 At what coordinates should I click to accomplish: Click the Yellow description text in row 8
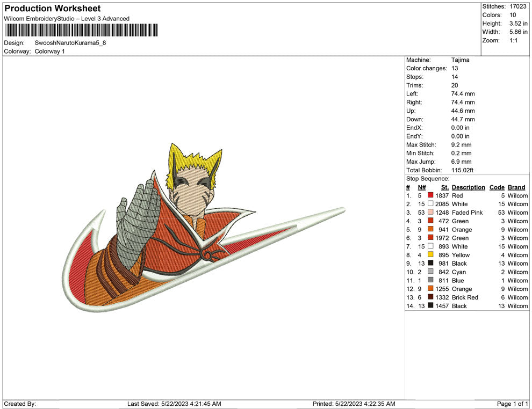461,255
